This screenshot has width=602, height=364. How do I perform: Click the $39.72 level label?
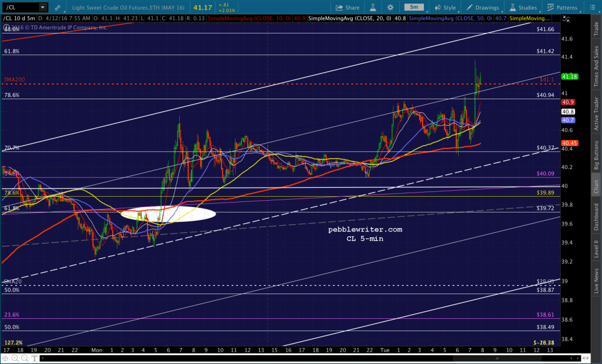pyautogui.click(x=545, y=208)
